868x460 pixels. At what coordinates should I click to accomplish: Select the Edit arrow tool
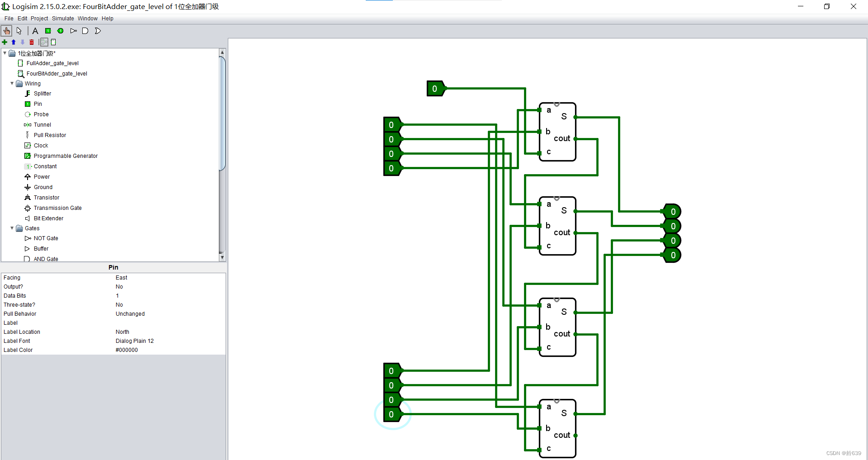click(19, 31)
